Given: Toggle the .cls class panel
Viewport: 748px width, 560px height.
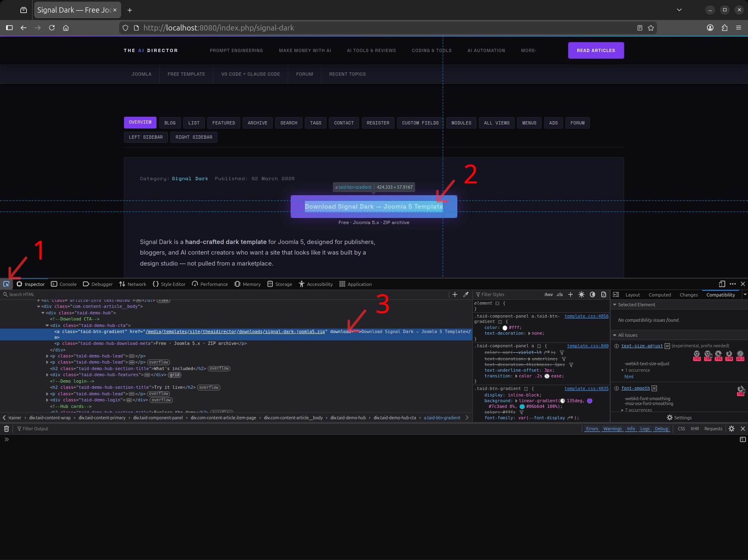Looking at the screenshot, I should point(559,294).
